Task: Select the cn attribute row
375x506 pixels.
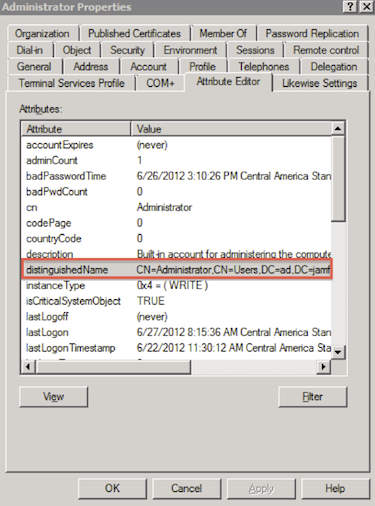Action: 177,207
